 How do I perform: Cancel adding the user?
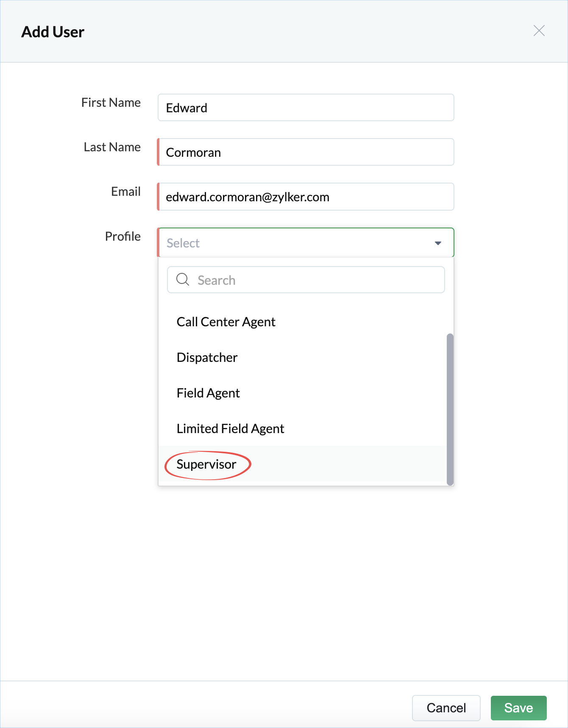pos(446,708)
